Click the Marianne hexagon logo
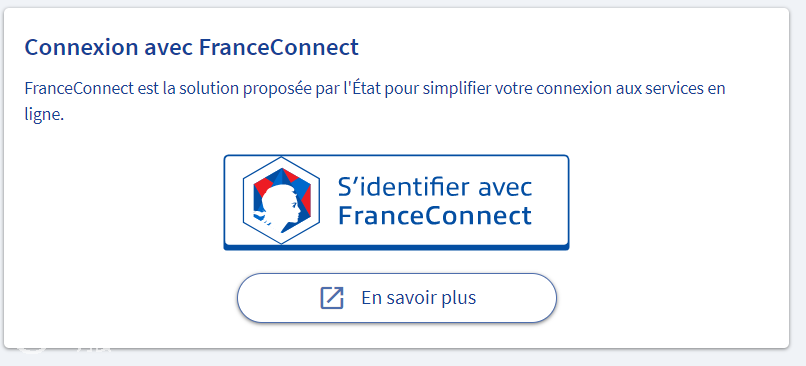The image size is (806, 366). [x=281, y=200]
